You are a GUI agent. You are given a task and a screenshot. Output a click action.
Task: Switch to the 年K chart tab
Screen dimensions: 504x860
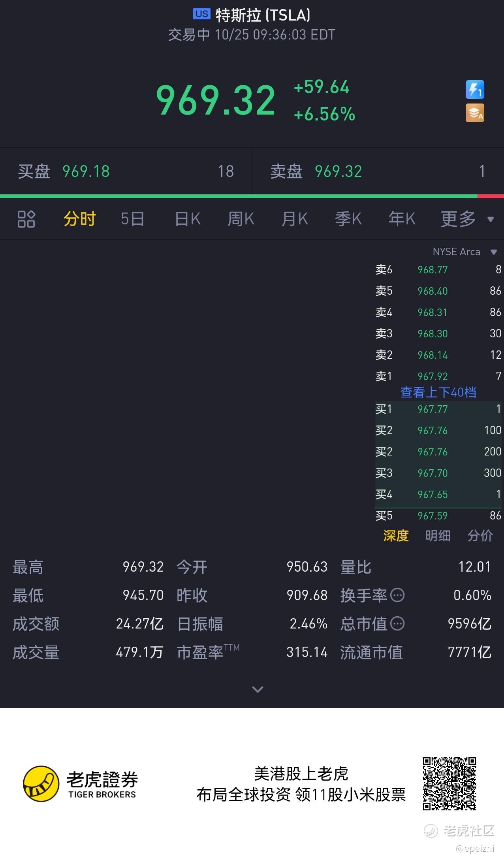click(x=402, y=219)
